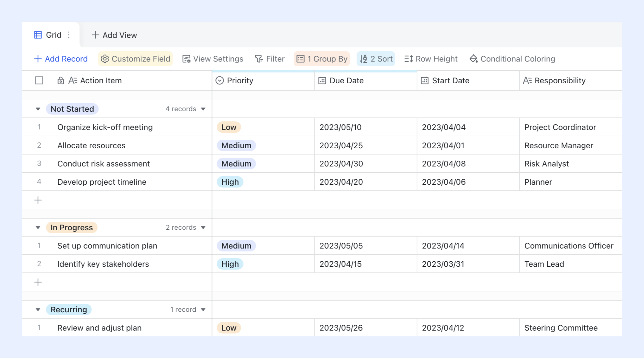Click the Sort A-Z icon
The image size is (644, 358).
(363, 59)
